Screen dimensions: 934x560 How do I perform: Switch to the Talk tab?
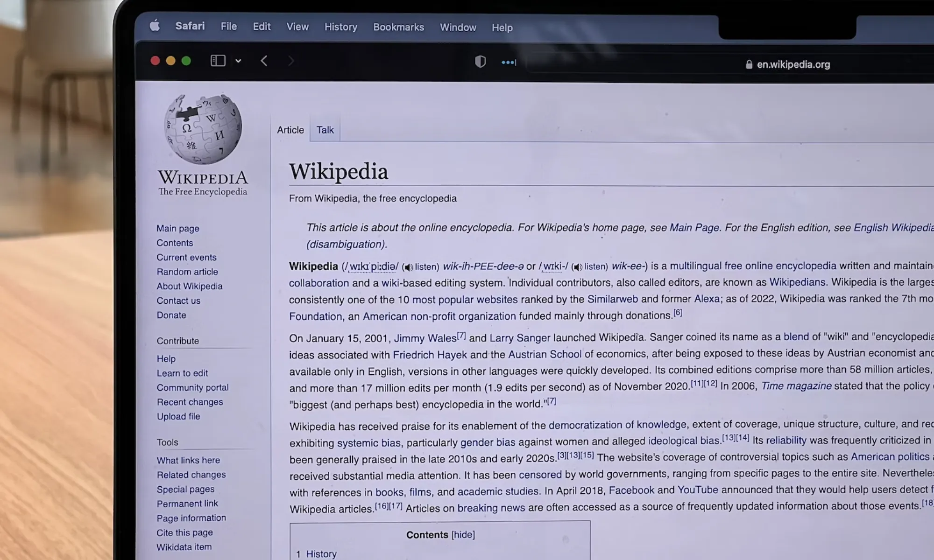pyautogui.click(x=325, y=130)
